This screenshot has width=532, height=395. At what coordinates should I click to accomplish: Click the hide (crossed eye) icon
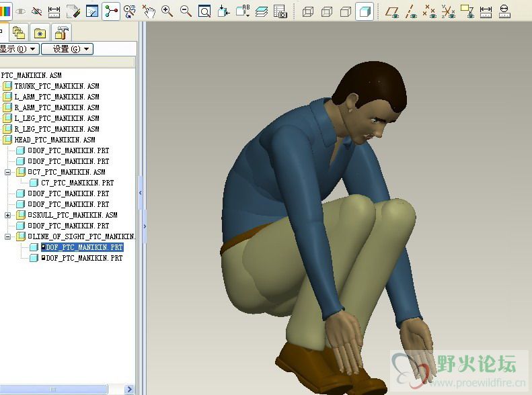coord(36,11)
